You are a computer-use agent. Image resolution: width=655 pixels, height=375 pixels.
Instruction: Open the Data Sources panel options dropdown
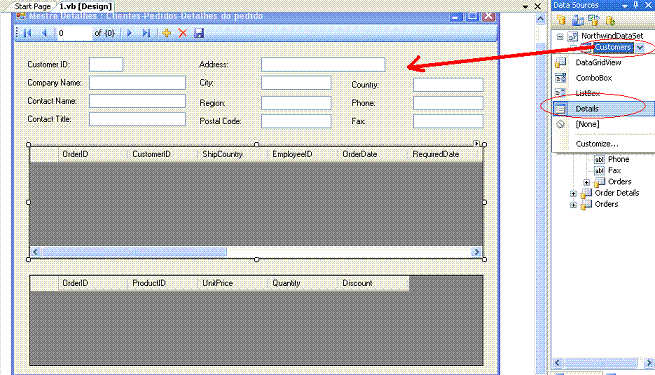coord(625,5)
